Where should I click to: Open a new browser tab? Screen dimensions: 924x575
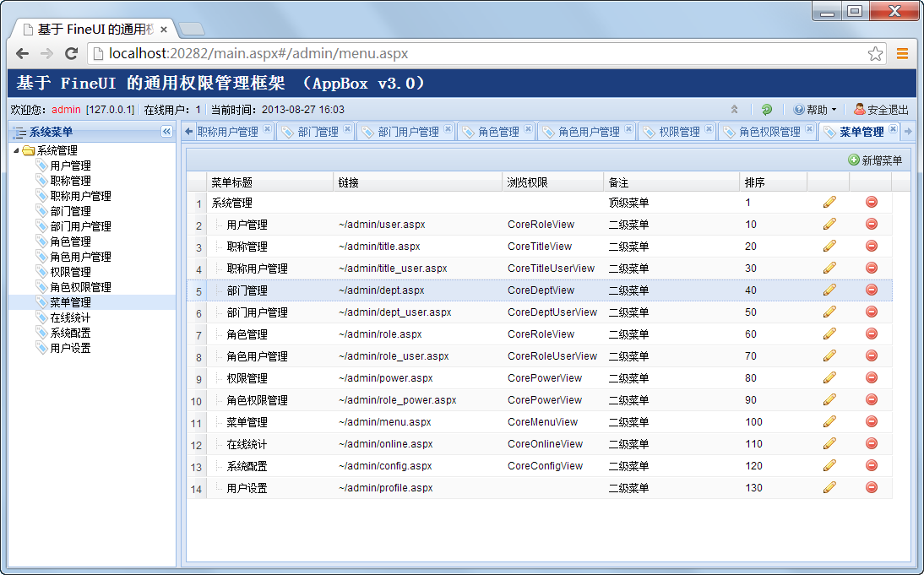tap(191, 28)
